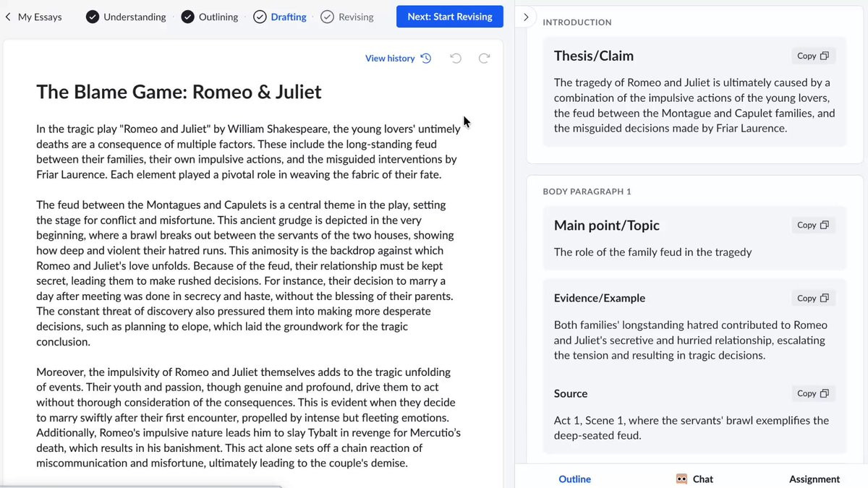
Task: Open the Assignment tab
Action: coord(814,479)
